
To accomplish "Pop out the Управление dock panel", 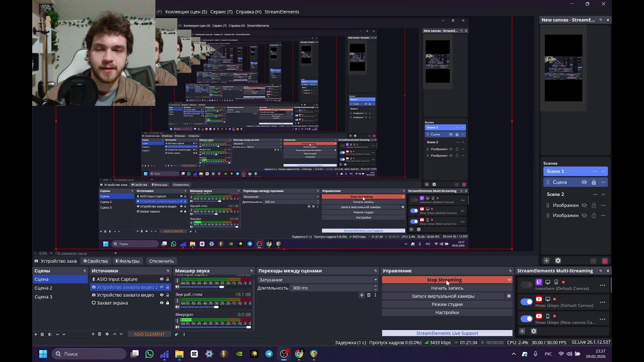I will tap(510, 271).
